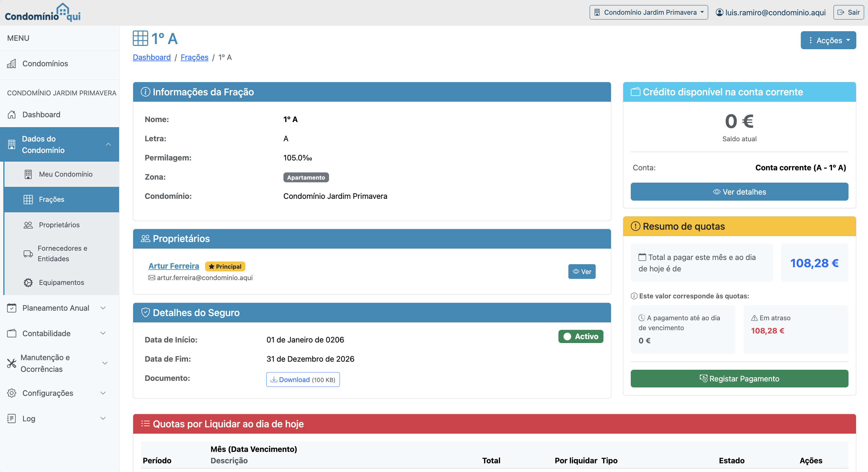Click the info icon in the Informações da Fração header
The height and width of the screenshot is (472, 868).
click(145, 92)
